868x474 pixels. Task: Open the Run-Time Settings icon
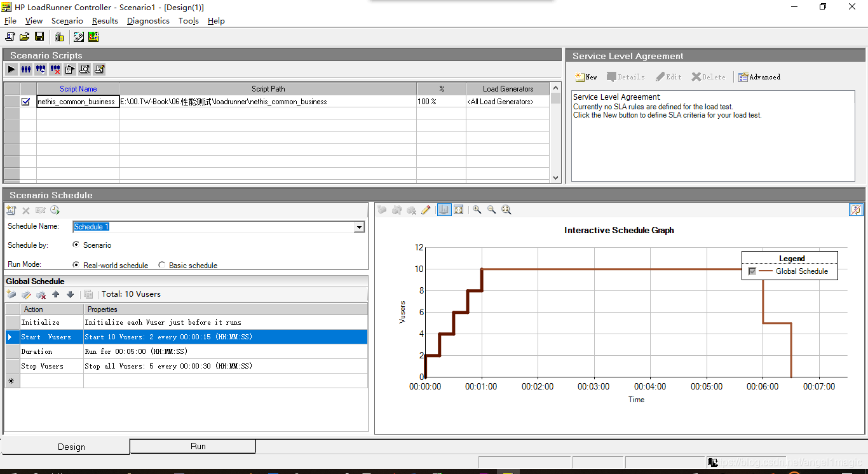pyautogui.click(x=70, y=69)
